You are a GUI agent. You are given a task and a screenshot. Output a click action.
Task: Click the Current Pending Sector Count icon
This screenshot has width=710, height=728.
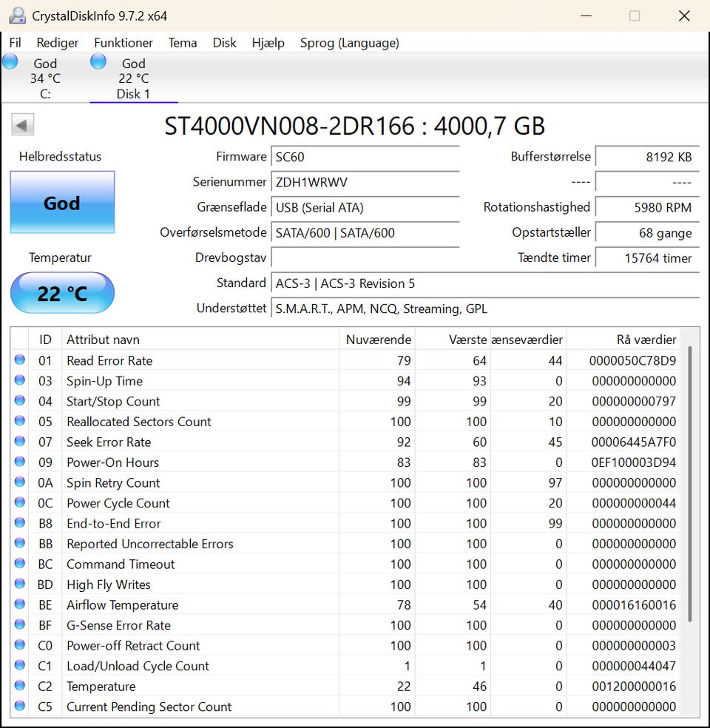19,707
